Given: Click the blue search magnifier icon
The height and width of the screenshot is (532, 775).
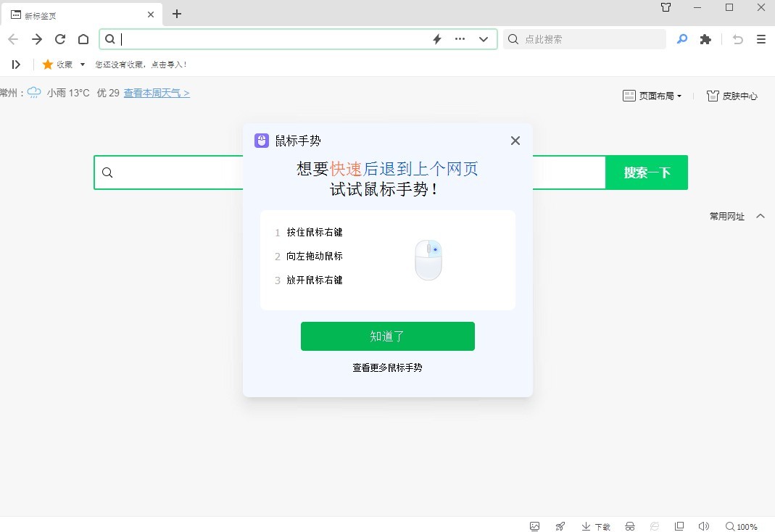Looking at the screenshot, I should click(x=681, y=39).
